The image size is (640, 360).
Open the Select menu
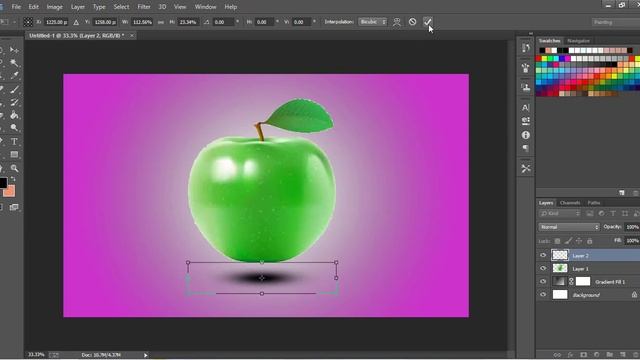pyautogui.click(x=121, y=7)
